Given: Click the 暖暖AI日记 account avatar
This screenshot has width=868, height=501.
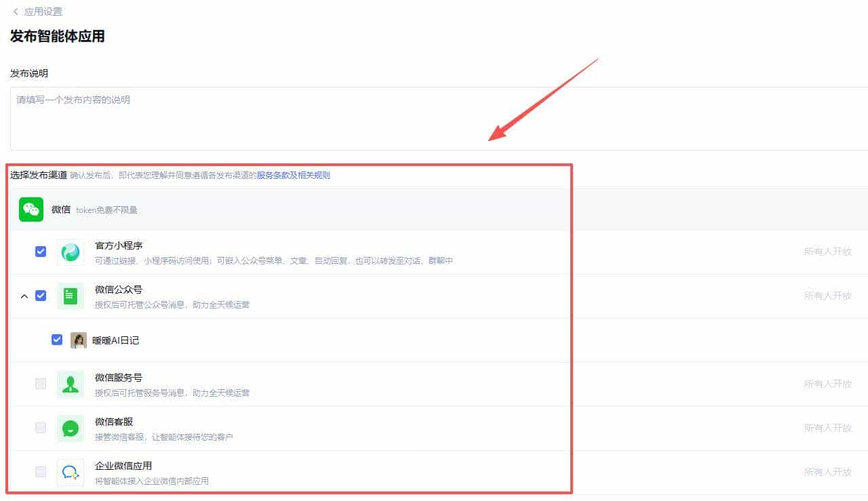Looking at the screenshot, I should (79, 340).
